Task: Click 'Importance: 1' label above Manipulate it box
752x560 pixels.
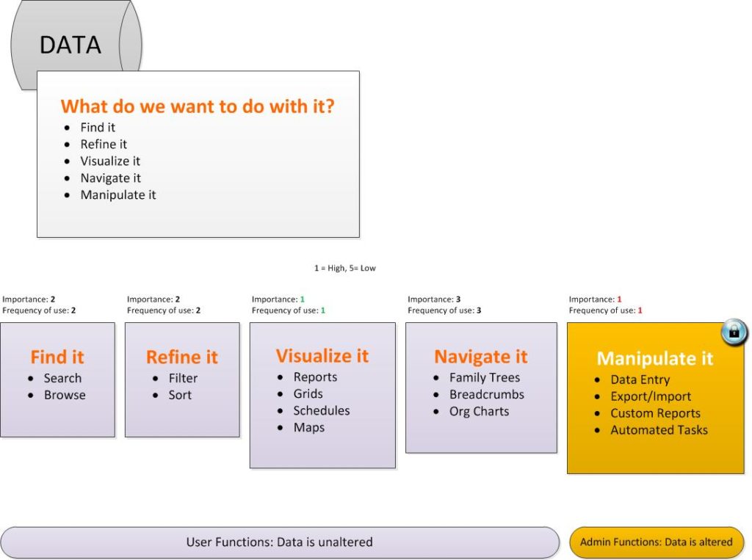Action: coord(595,299)
